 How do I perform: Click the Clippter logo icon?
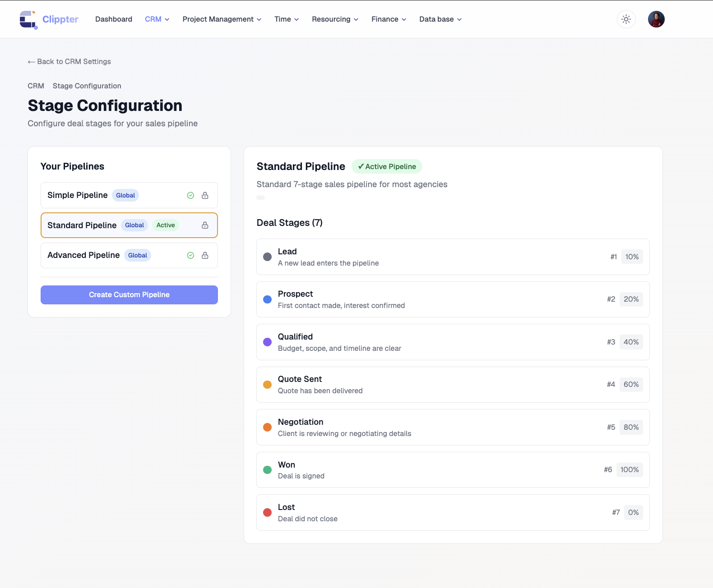click(28, 19)
